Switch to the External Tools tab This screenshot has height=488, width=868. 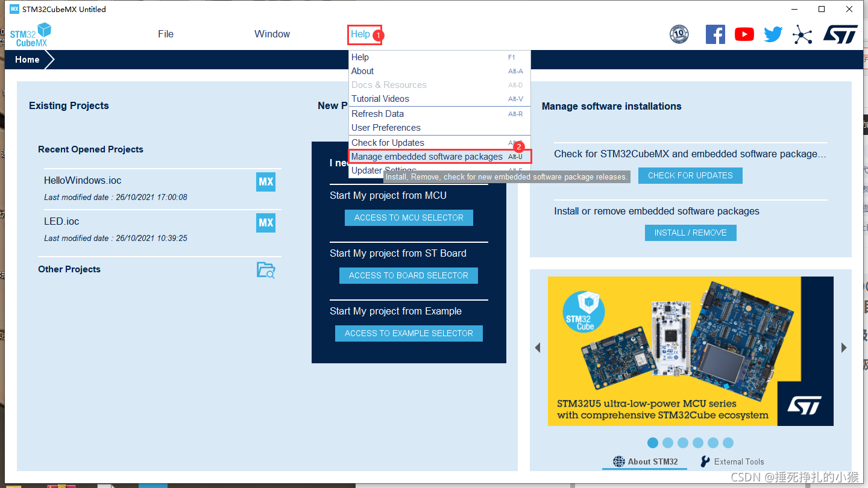[x=732, y=461]
